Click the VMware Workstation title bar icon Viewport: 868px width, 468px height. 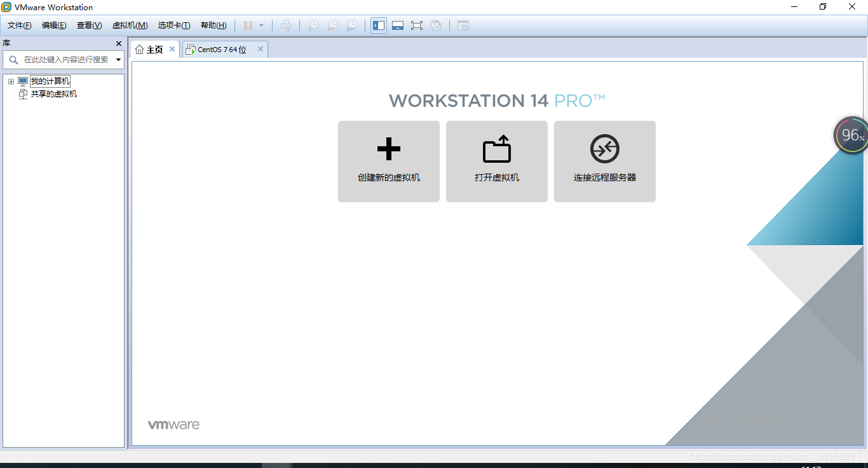tap(6, 7)
